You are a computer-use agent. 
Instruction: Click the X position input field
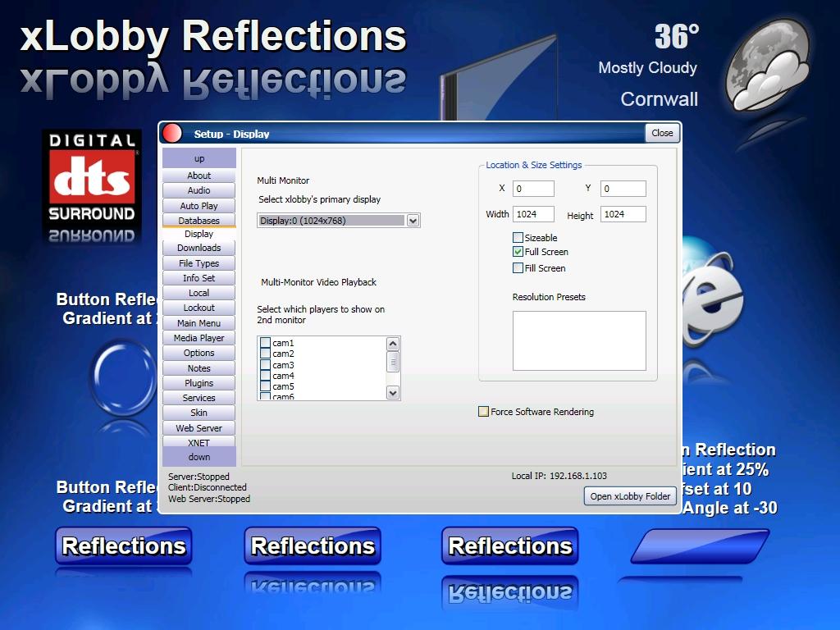[533, 189]
